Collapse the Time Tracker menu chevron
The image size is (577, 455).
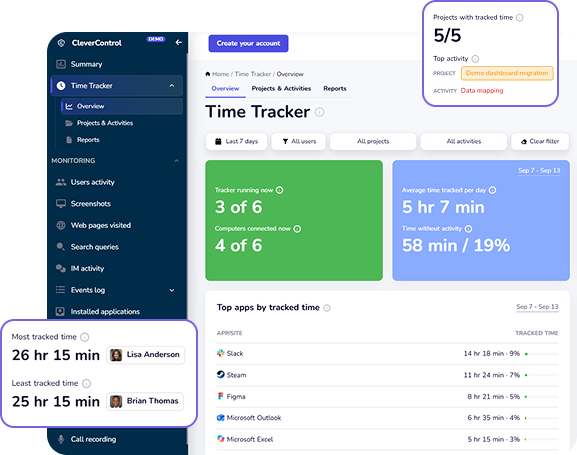pos(171,86)
